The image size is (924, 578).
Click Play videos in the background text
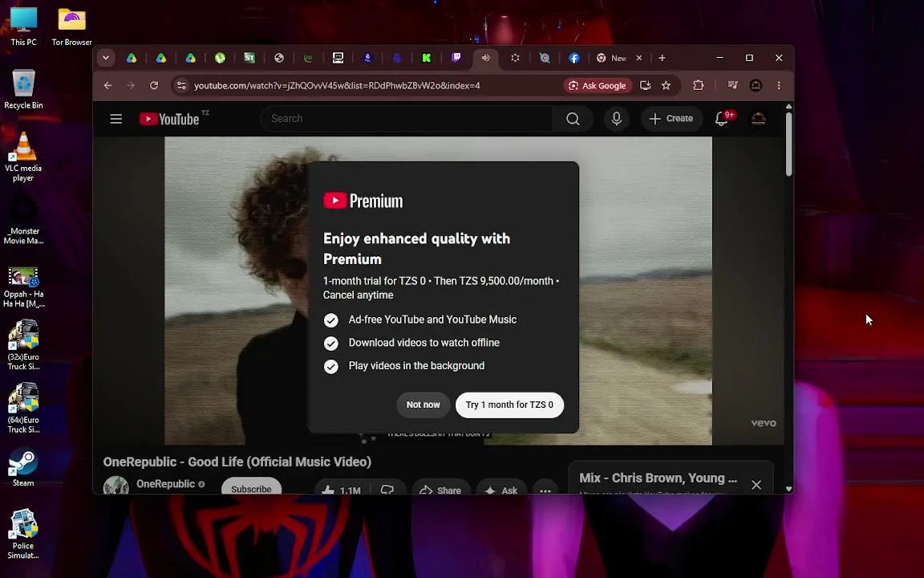(416, 366)
